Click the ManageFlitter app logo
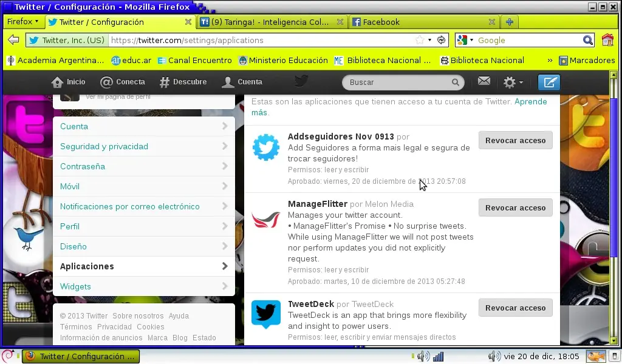This screenshot has height=364, width=622. coord(266,220)
